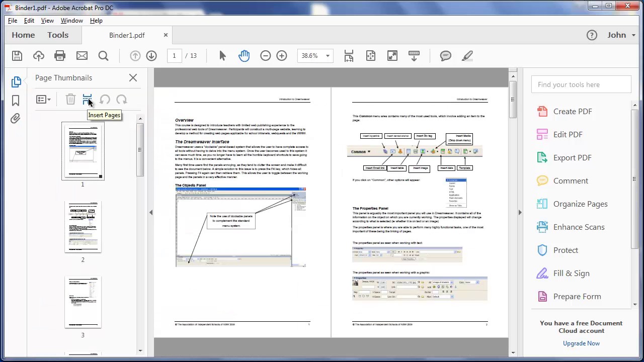This screenshot has height=362, width=644.
Task: Open thumbnails options dropdown menu
Action: point(43,100)
